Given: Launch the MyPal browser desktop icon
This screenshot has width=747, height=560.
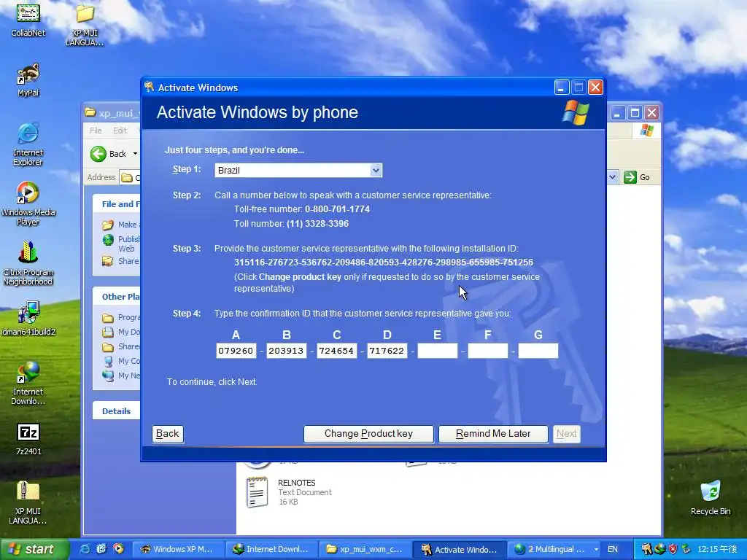Looking at the screenshot, I should click(x=28, y=80).
